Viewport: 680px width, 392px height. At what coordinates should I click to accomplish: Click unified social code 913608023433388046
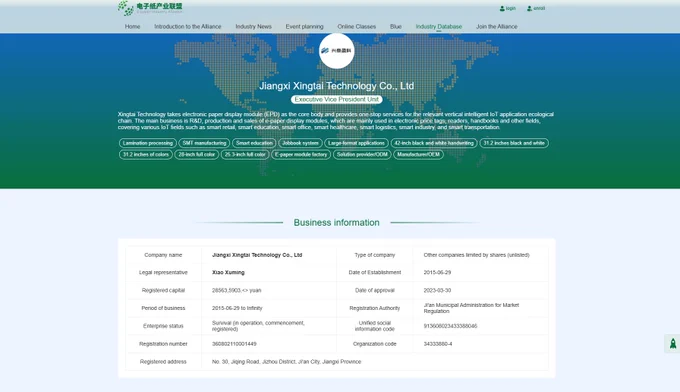(450, 326)
